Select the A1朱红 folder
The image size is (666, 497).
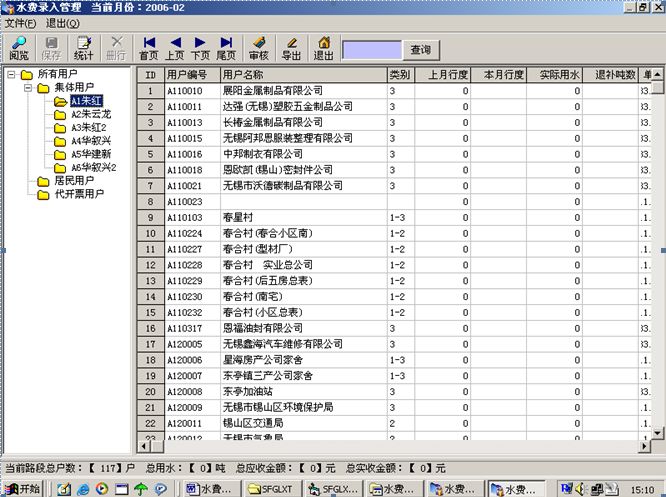(86, 101)
